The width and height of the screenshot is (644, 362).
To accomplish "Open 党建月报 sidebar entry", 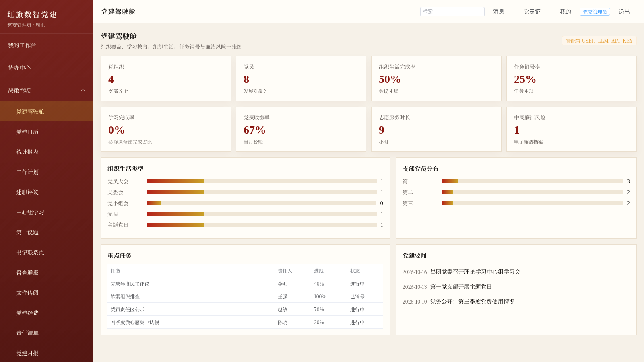I will (47, 353).
